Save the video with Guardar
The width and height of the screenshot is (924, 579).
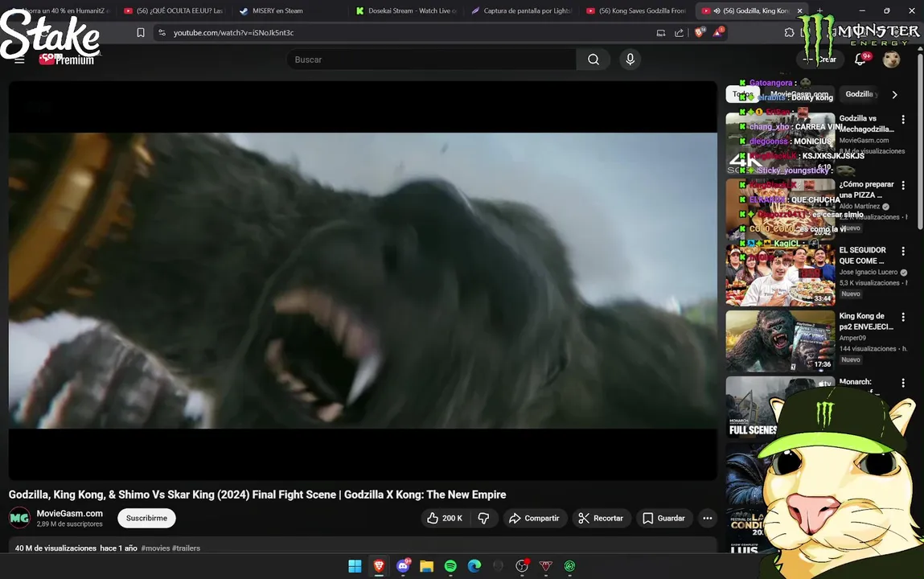coord(663,519)
